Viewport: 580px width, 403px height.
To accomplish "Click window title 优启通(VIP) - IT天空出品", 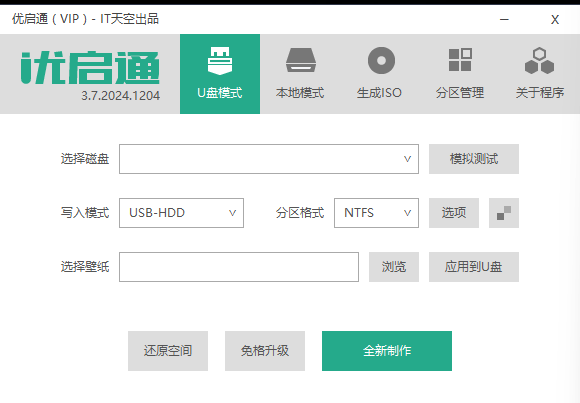I will tap(85, 19).
